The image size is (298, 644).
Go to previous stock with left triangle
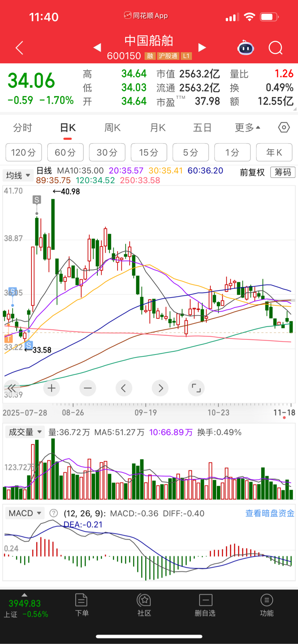click(x=97, y=47)
